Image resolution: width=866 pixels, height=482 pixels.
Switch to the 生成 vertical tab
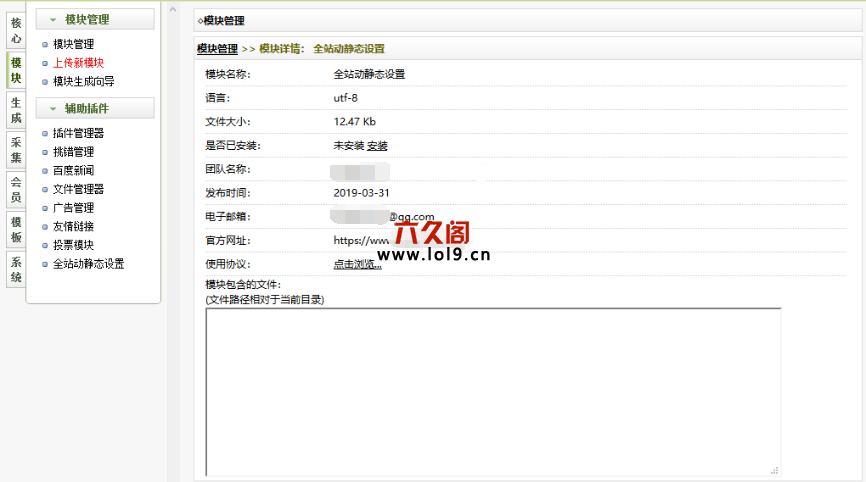(15, 110)
